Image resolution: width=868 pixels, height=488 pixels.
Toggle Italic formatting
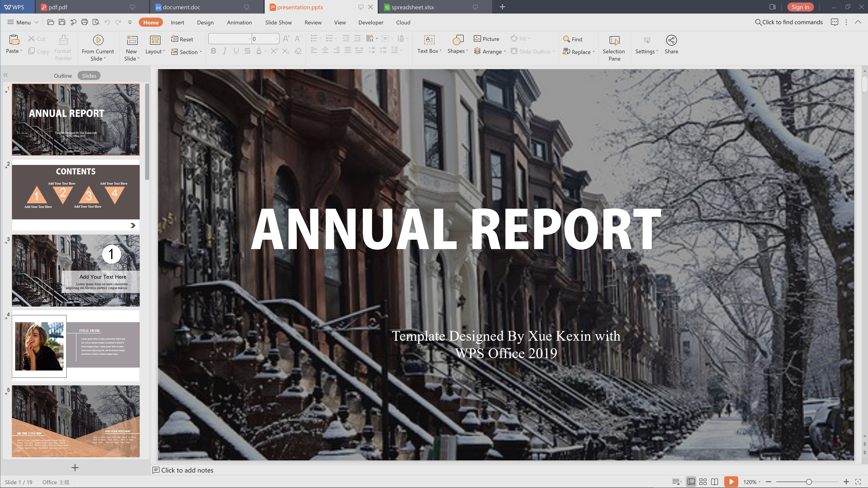tap(224, 51)
